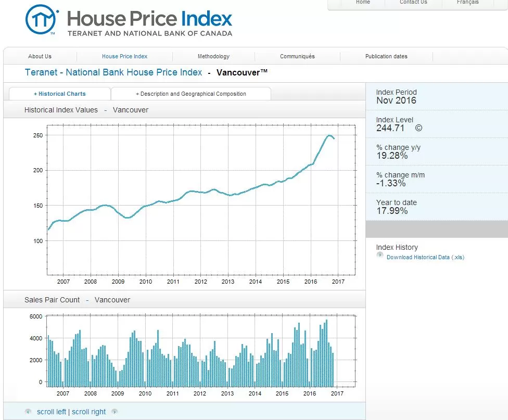Click the download icon beside Historical Data
This screenshot has height=420, width=508.
[380, 255]
